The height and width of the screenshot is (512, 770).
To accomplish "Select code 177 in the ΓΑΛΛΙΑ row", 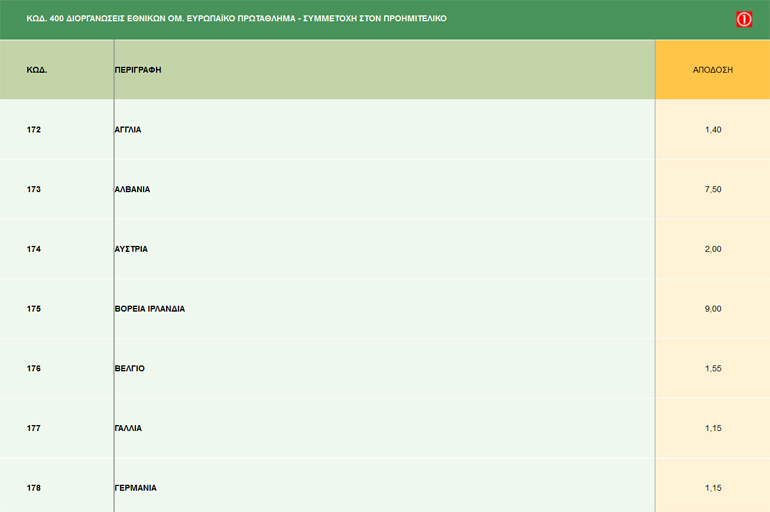I will coord(34,428).
